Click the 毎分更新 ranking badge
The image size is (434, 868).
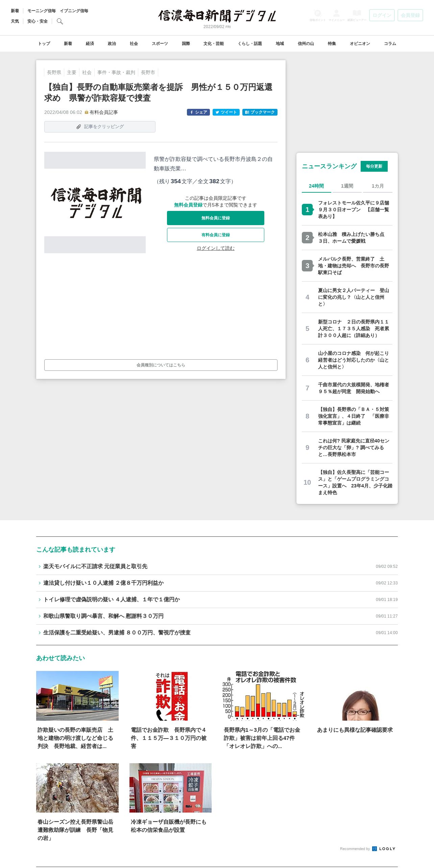coord(374,166)
